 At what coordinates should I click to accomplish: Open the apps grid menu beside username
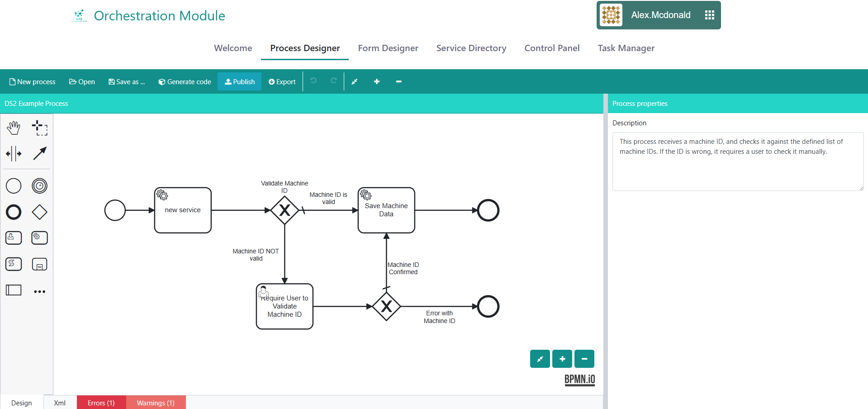point(709,15)
